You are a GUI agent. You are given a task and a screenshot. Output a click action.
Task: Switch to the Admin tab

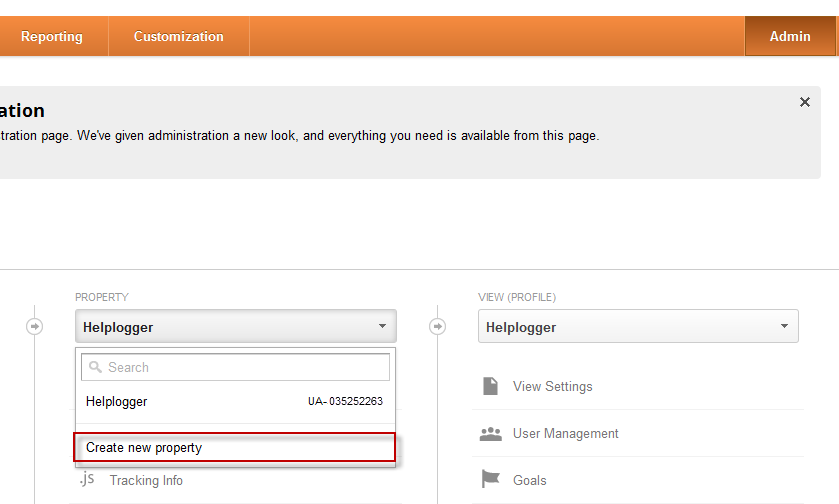pyautogui.click(x=790, y=36)
